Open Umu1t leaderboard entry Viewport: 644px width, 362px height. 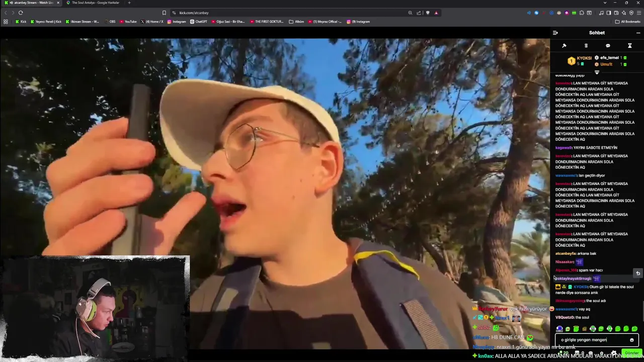pyautogui.click(x=611, y=64)
